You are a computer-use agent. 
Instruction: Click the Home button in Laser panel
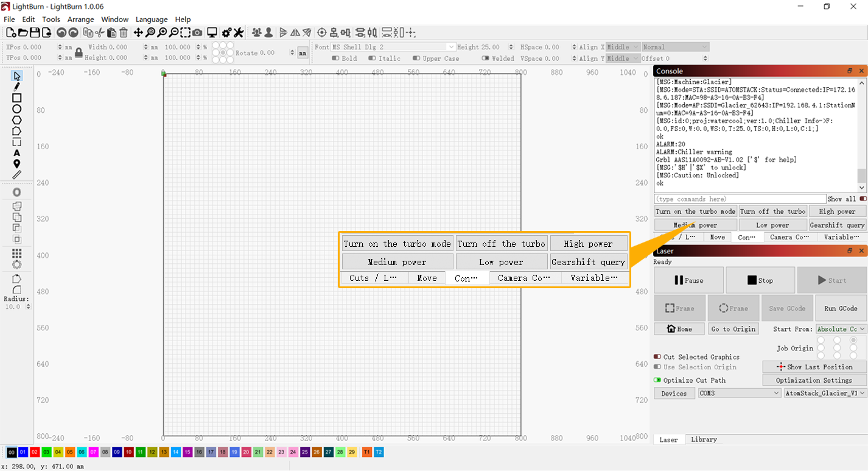pyautogui.click(x=679, y=329)
